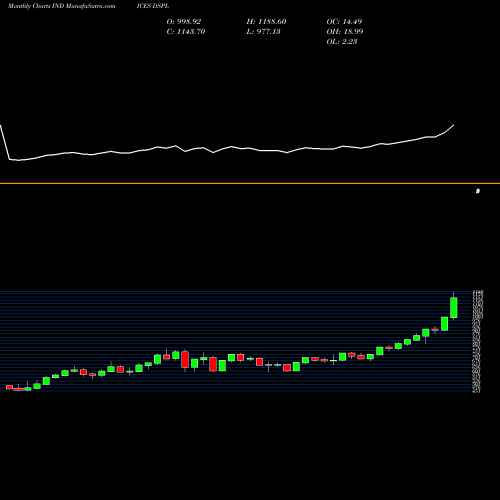500x500 pixels.
Task: Click the tallest green candle at the chart's right end
Action: pos(454,308)
